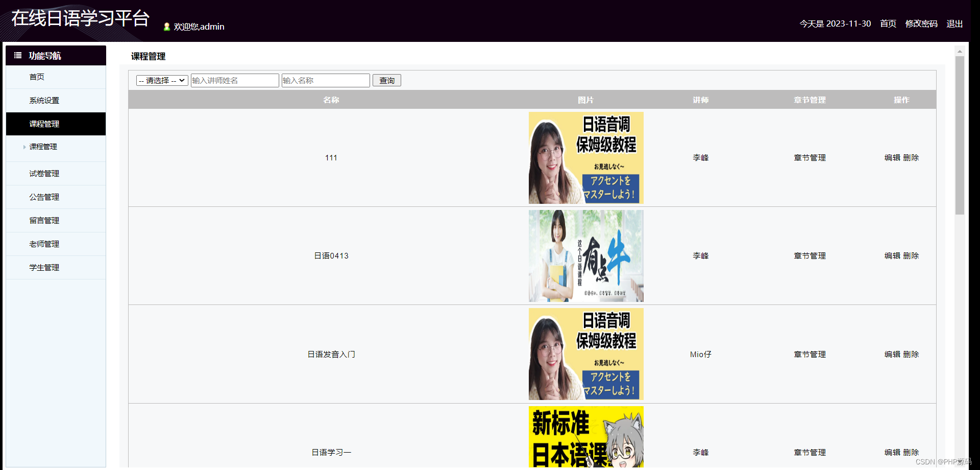Delete the 日语0413 course

[x=911, y=256]
